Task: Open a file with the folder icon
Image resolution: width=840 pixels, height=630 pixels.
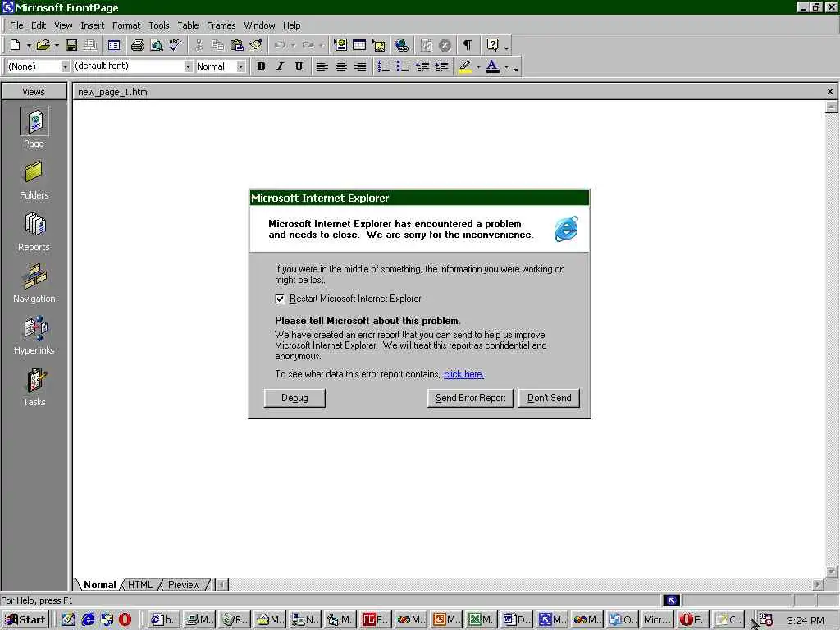Action: [43, 46]
